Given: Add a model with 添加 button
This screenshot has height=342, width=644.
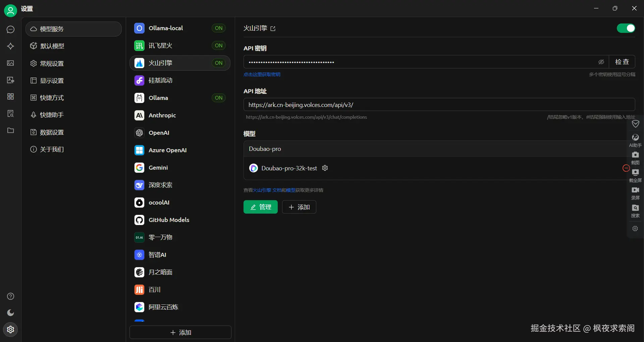Looking at the screenshot, I should (299, 207).
